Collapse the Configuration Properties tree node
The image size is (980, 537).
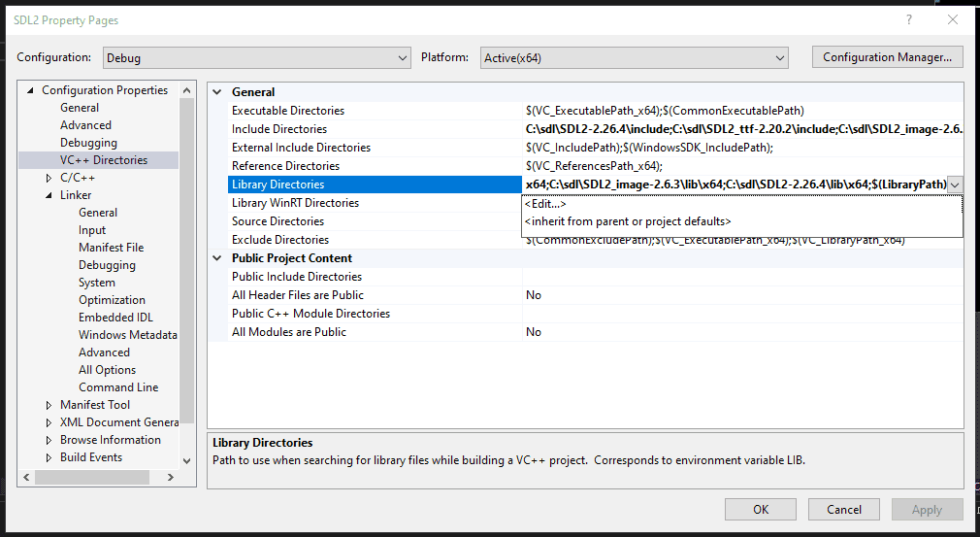(x=31, y=90)
